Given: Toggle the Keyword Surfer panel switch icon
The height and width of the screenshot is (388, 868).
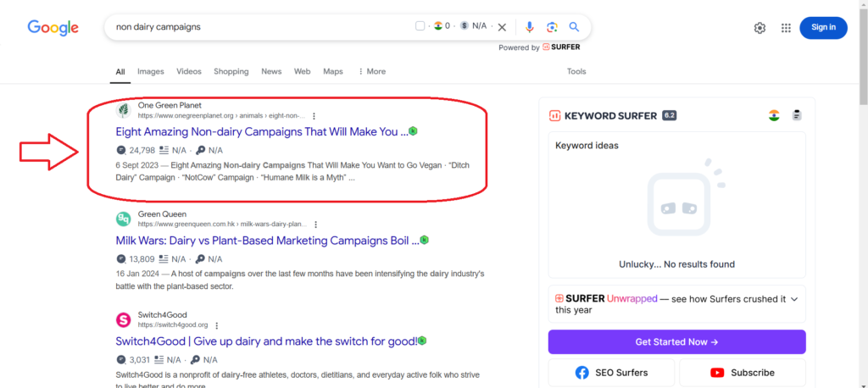Looking at the screenshot, I should coord(797,116).
